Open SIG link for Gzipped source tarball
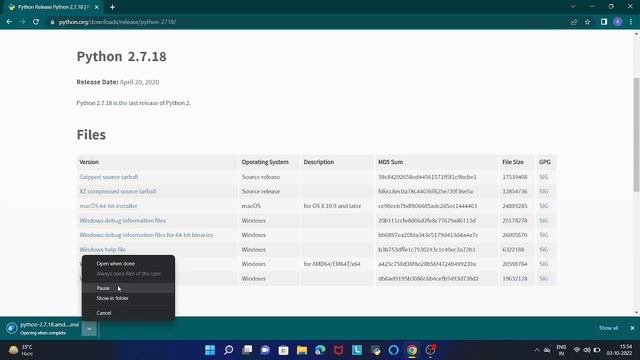The width and height of the screenshot is (640, 360). pyautogui.click(x=543, y=177)
